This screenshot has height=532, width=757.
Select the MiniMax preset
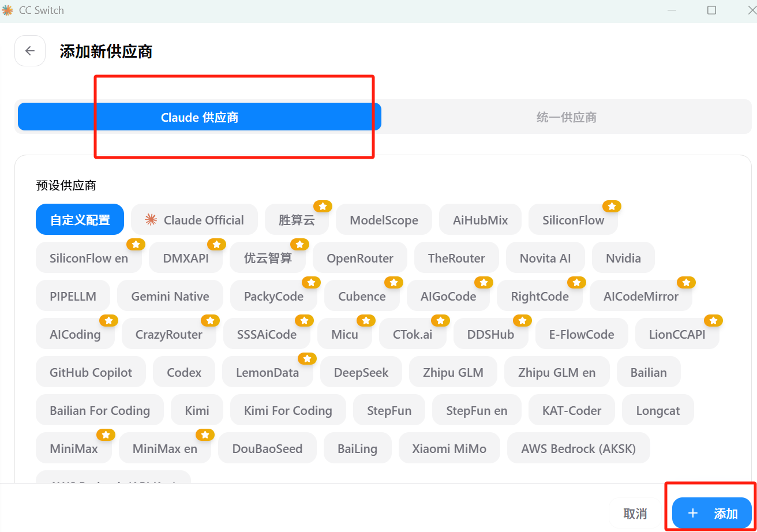pos(74,448)
